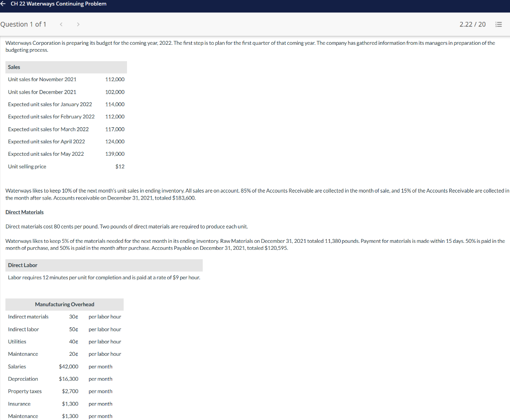The image size is (510, 420).
Task: Select the Indirect materials row label
Action: [x=28, y=316]
